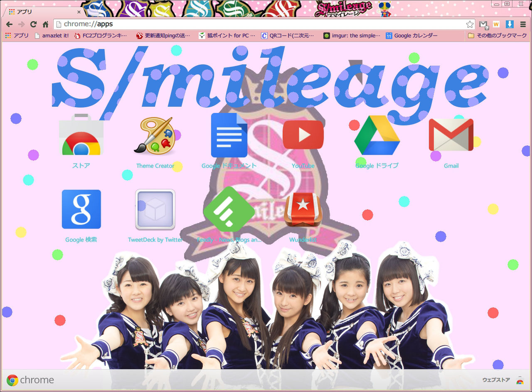Close the アプリ tab
Image resolution: width=532 pixels, height=392 pixels.
click(x=79, y=12)
